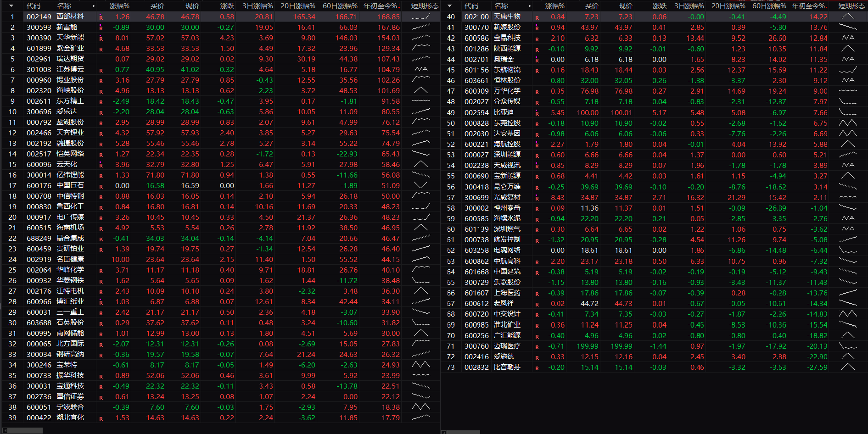This screenshot has width=868, height=434.
Task: Click the R marker beside 迈瑞医疗
Action: click(537, 346)
